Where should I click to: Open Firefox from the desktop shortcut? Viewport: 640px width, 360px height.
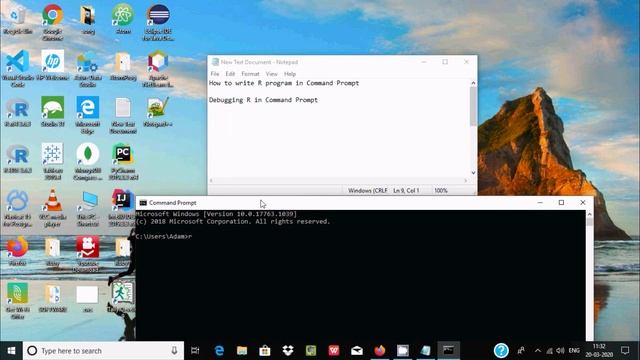tap(18, 251)
